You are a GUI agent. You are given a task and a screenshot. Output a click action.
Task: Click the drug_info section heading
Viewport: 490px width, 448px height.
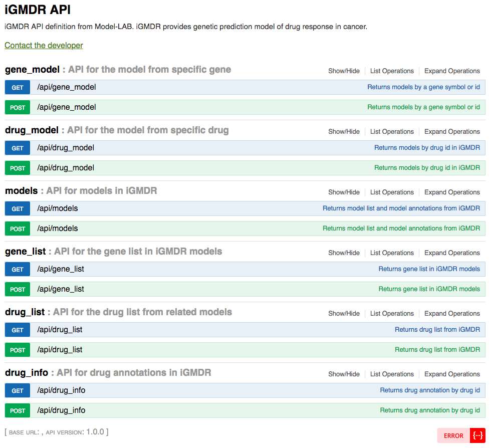pos(27,373)
